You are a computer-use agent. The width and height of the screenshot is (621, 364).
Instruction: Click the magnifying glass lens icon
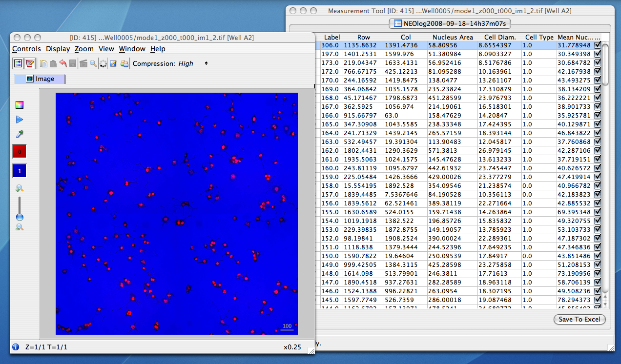tap(93, 63)
